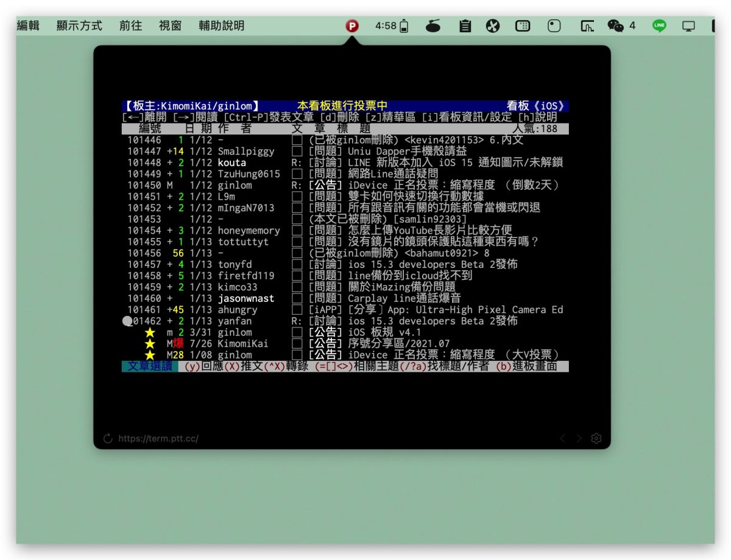Image resolution: width=731 pixels, height=560 pixels.
Task: Click the display monitor menu bar icon
Action: (688, 26)
